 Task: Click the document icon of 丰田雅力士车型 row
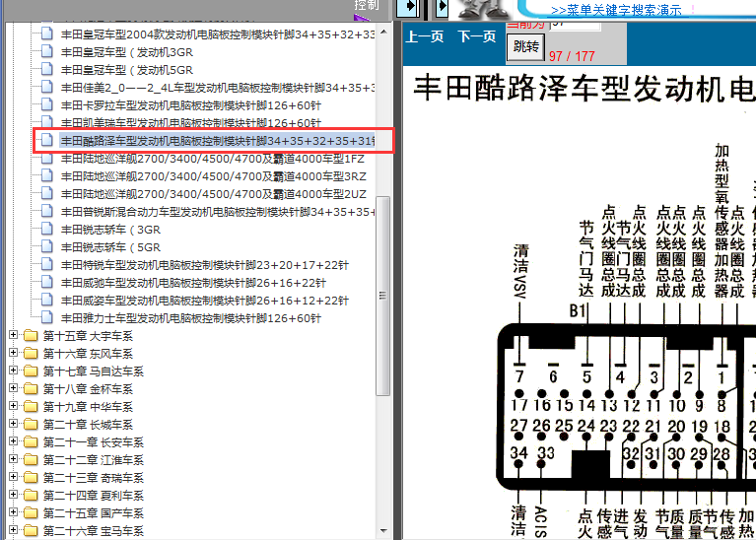coord(46,317)
